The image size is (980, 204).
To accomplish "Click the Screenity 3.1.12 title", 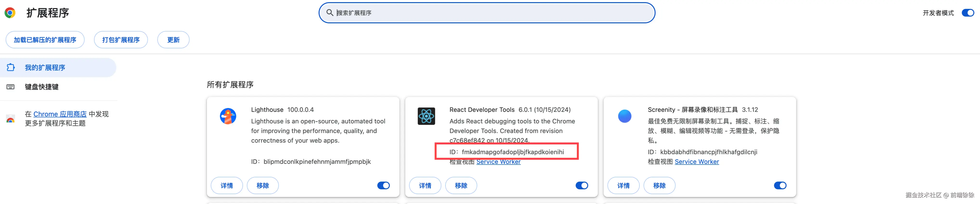I will 703,110.
